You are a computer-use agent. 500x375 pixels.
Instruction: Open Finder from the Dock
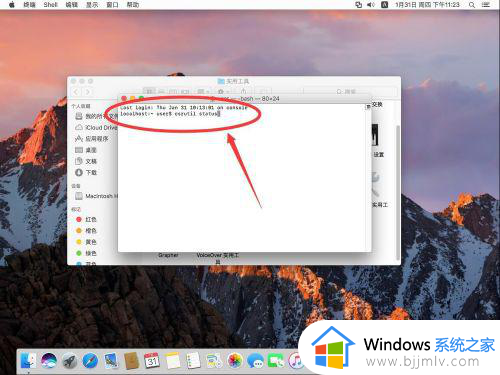[29, 361]
